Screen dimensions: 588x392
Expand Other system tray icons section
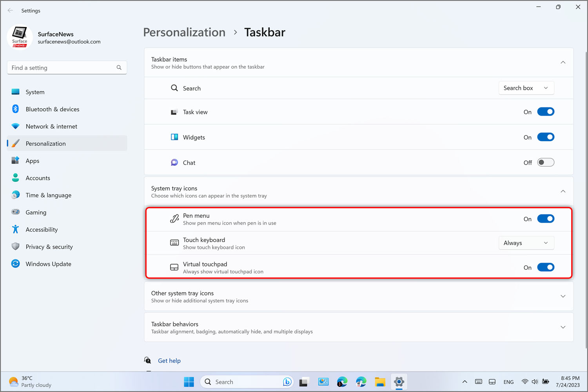[563, 296]
